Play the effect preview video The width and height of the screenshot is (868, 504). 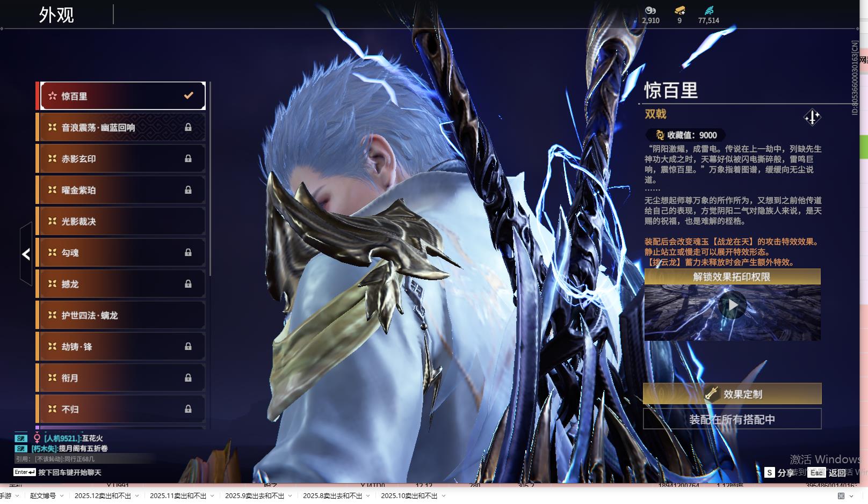pyautogui.click(x=733, y=305)
